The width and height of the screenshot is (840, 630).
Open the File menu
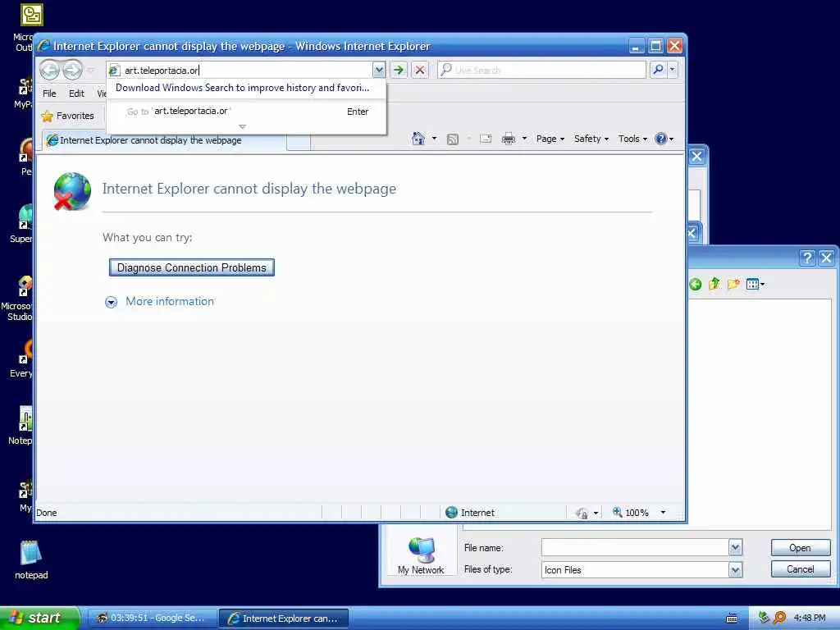pos(49,94)
